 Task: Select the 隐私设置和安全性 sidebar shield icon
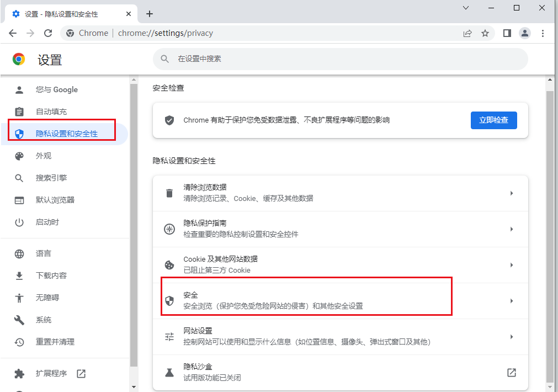click(19, 133)
